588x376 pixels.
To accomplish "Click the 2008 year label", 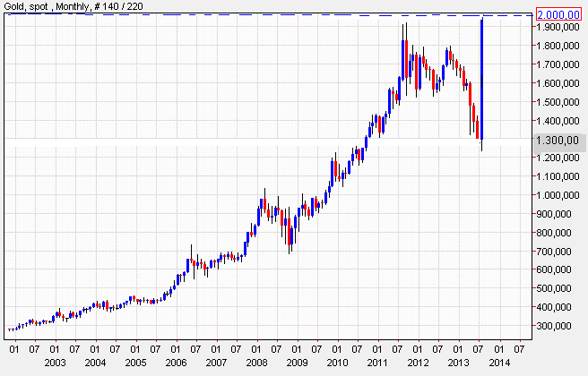I will click(257, 363).
